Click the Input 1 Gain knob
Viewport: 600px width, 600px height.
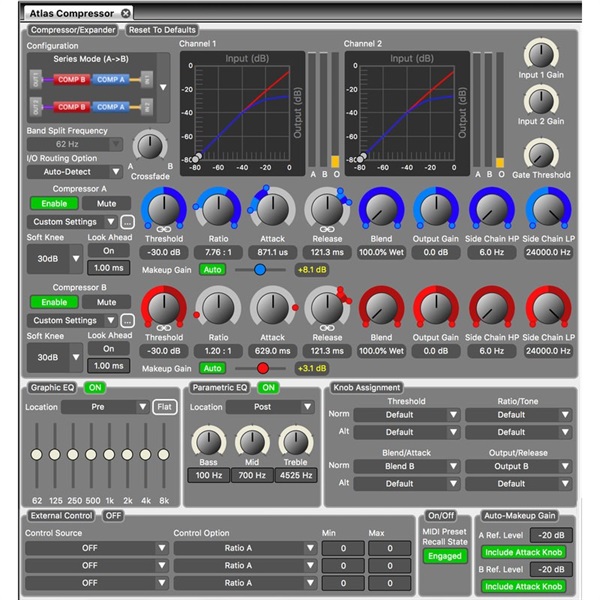pos(541,54)
